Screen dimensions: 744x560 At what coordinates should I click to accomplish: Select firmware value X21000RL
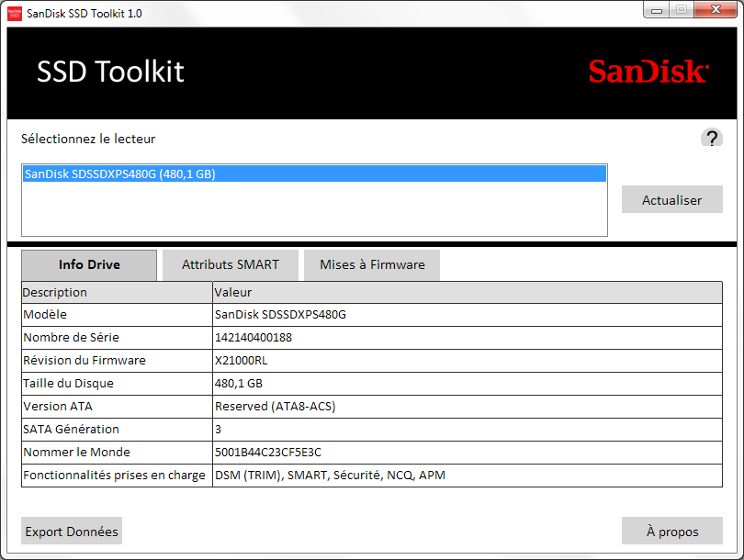[x=241, y=361]
